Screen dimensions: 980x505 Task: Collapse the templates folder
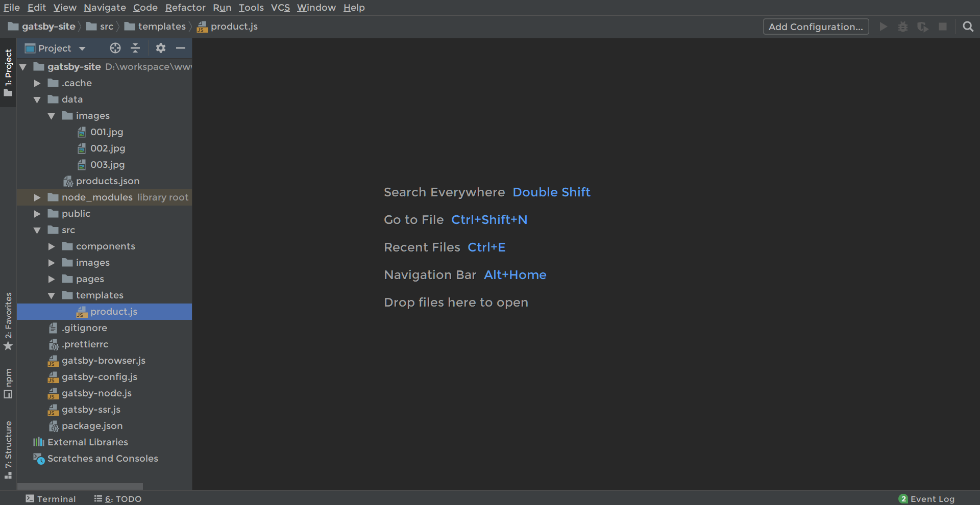point(51,295)
